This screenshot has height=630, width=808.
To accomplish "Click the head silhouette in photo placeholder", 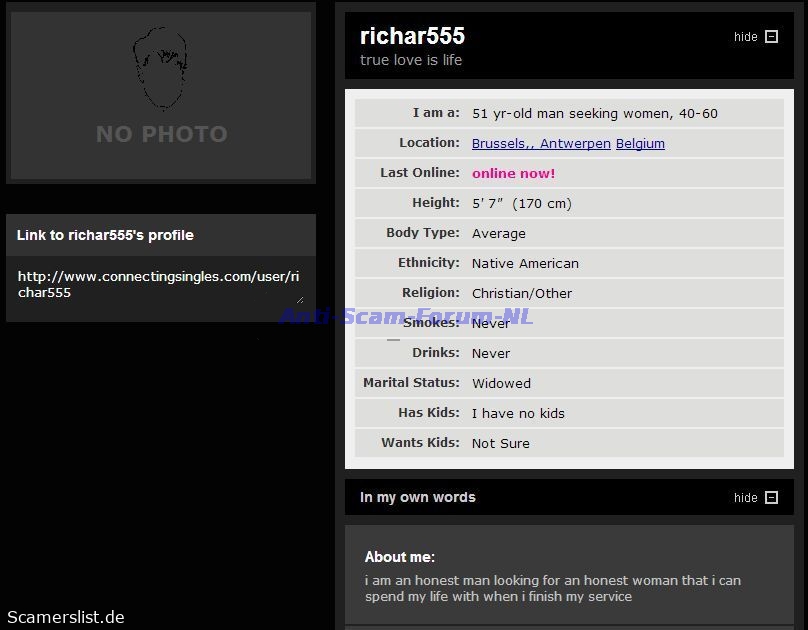I will (x=161, y=68).
